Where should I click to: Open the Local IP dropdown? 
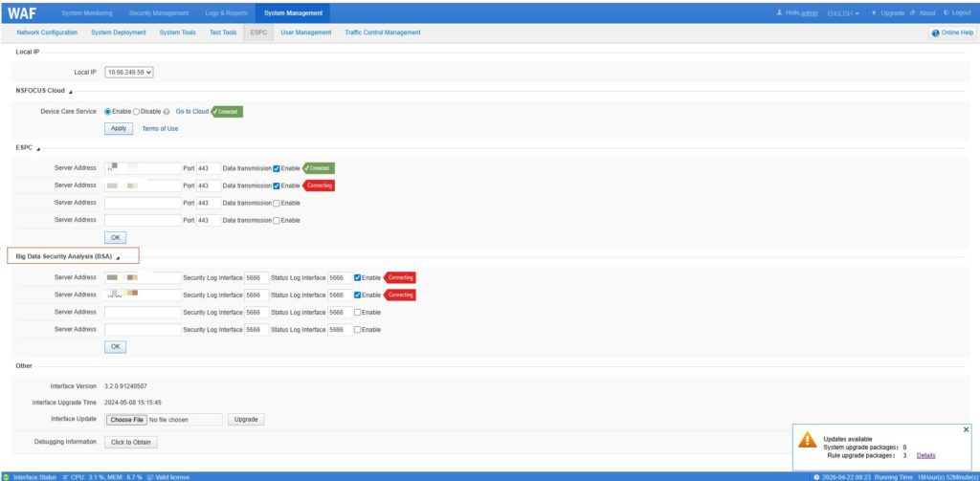[x=128, y=72]
